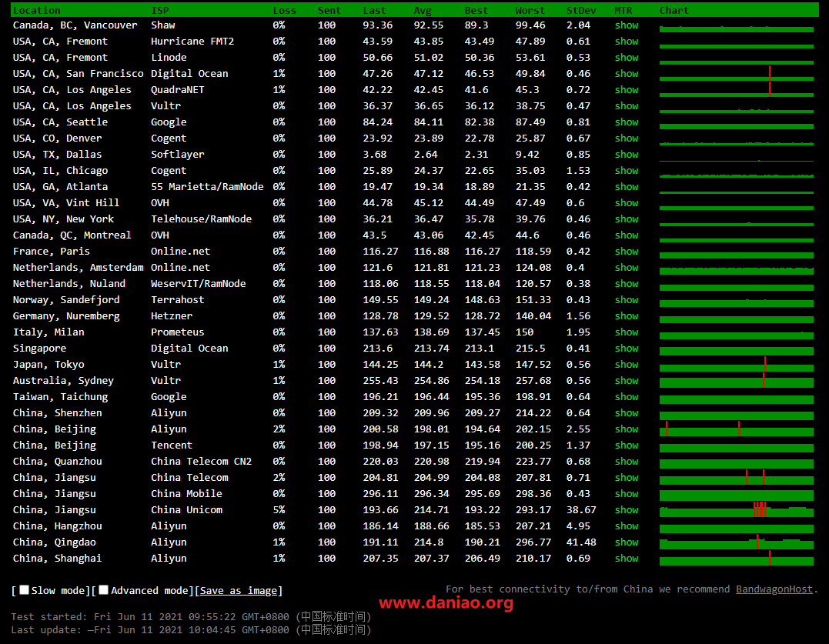This screenshot has height=644, width=829.
Task: Select the 'China Telecom CN2' ISP text
Action: pos(202,461)
